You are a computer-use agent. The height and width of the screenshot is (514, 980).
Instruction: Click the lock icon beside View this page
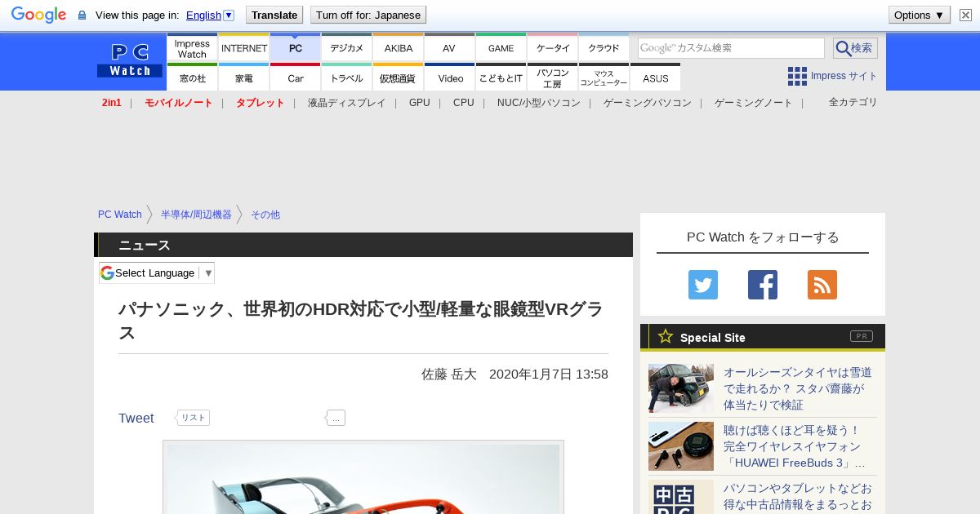(82, 16)
